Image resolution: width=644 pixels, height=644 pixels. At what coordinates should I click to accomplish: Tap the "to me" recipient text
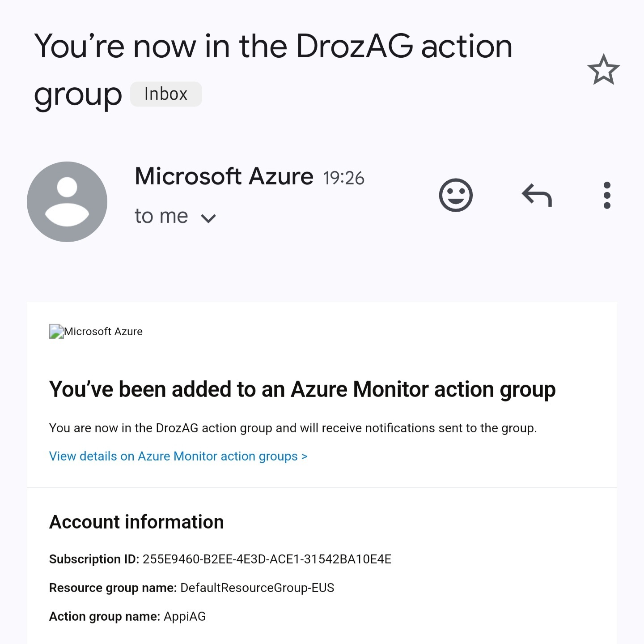[x=161, y=217]
